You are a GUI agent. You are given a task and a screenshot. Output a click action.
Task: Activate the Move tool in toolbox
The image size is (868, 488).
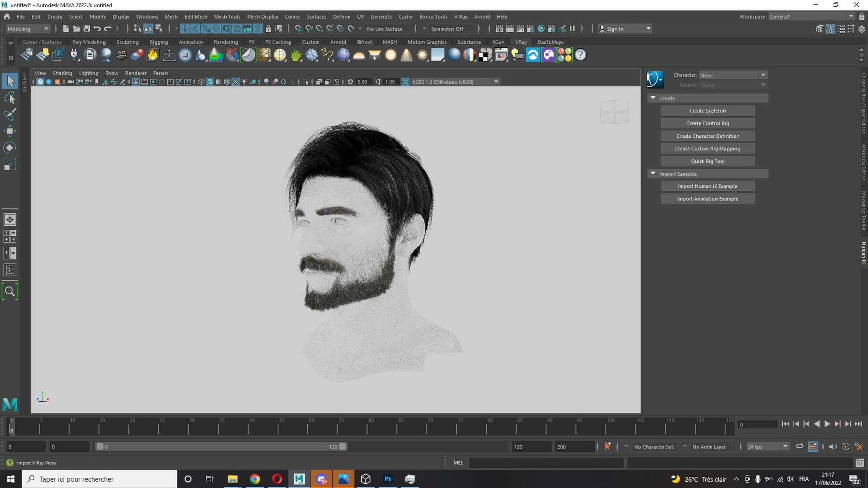click(10, 131)
